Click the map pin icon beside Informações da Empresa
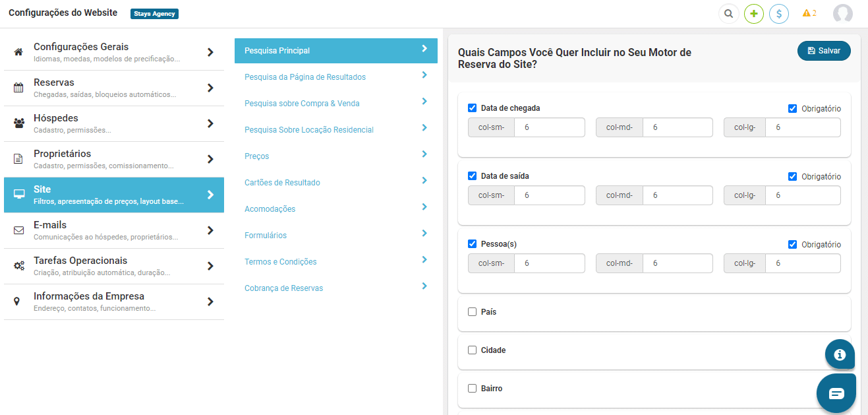Screen dimensions: 868x415 pos(17,302)
